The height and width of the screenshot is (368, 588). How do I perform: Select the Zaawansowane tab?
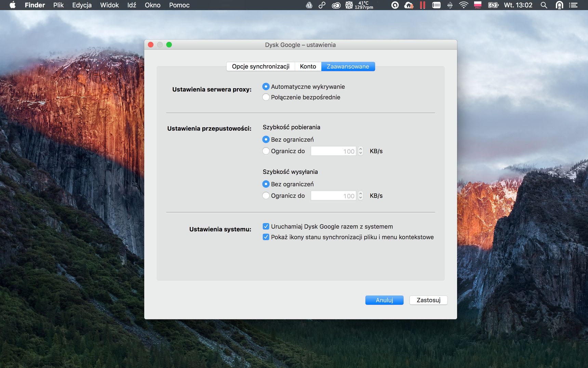(348, 66)
